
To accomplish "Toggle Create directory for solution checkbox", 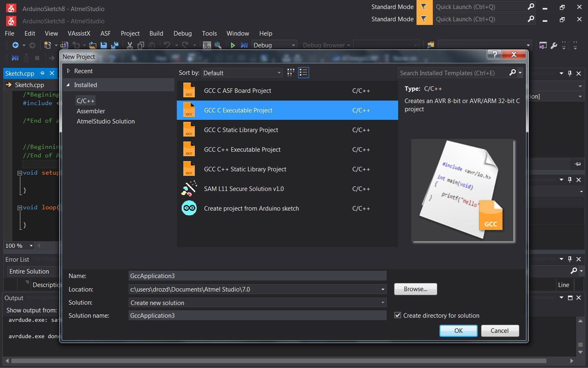I will [398, 315].
